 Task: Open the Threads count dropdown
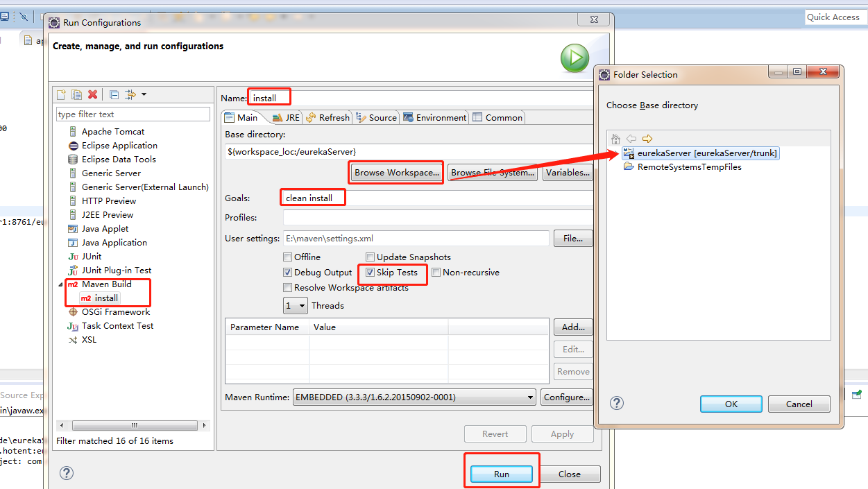pyautogui.click(x=296, y=306)
